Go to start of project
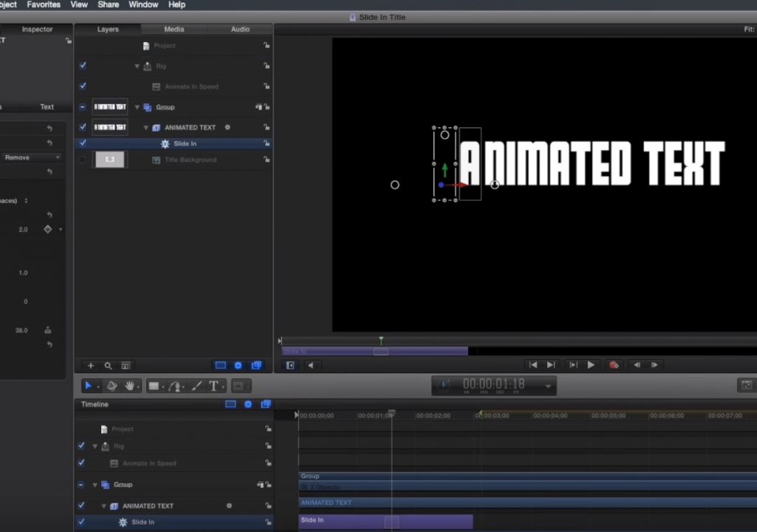Viewport: 757px width, 532px height. [532, 365]
